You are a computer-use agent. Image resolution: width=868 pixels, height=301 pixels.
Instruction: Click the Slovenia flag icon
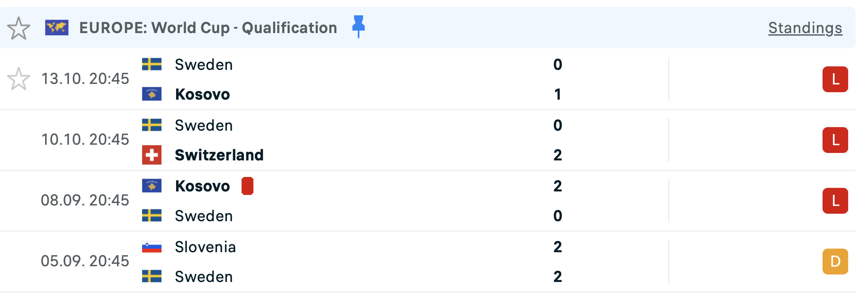(152, 247)
